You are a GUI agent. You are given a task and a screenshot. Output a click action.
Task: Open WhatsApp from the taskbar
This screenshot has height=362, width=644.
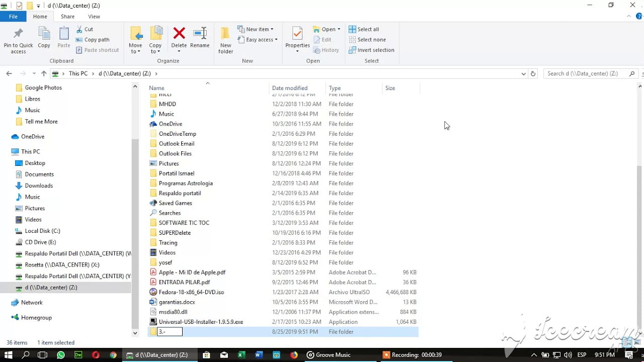61,355
